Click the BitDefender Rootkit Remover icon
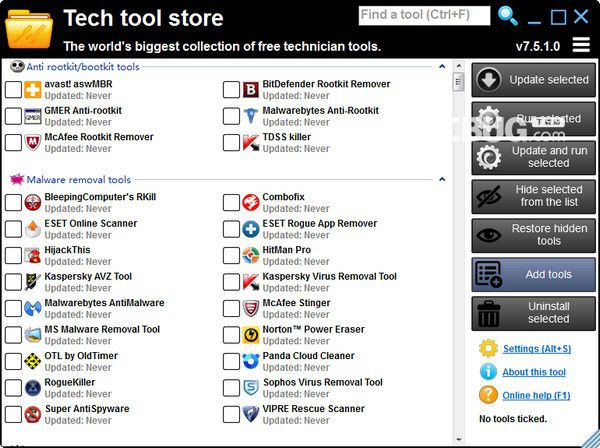The width and height of the screenshot is (600, 448). coord(251,90)
